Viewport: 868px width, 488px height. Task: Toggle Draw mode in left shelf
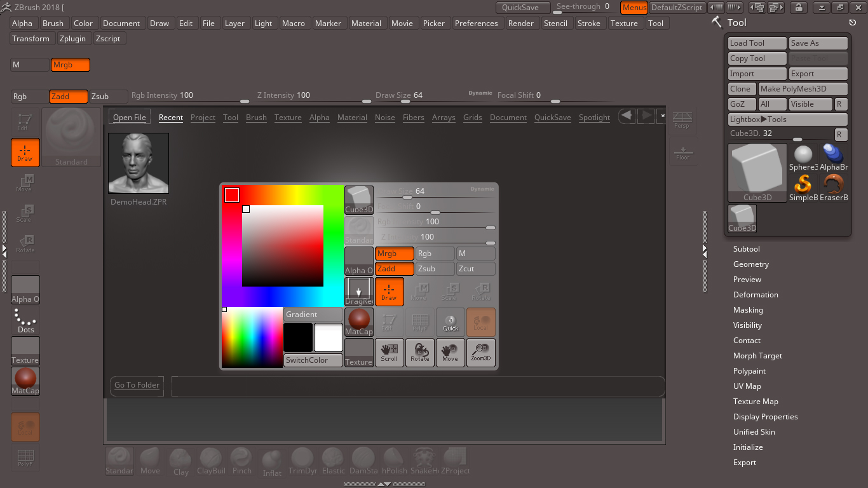pyautogui.click(x=25, y=152)
